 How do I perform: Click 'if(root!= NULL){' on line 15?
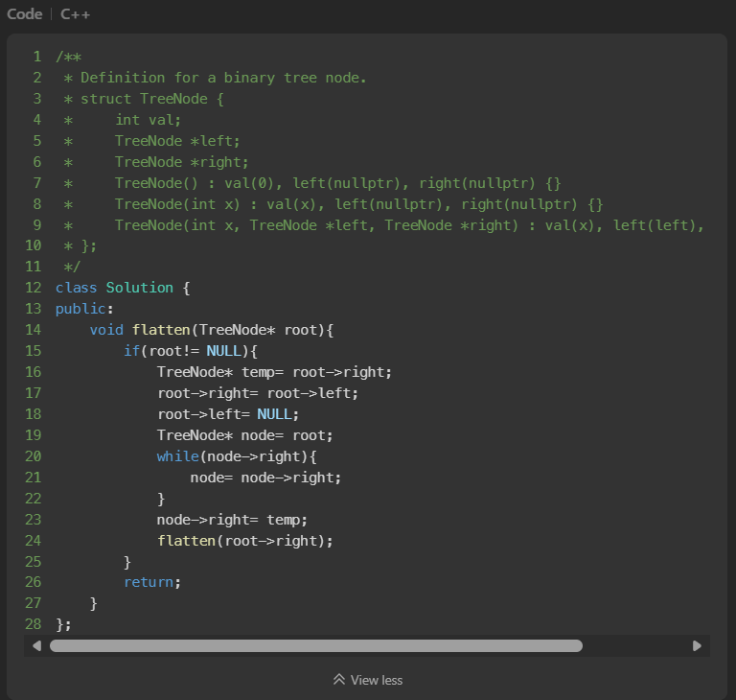point(191,351)
